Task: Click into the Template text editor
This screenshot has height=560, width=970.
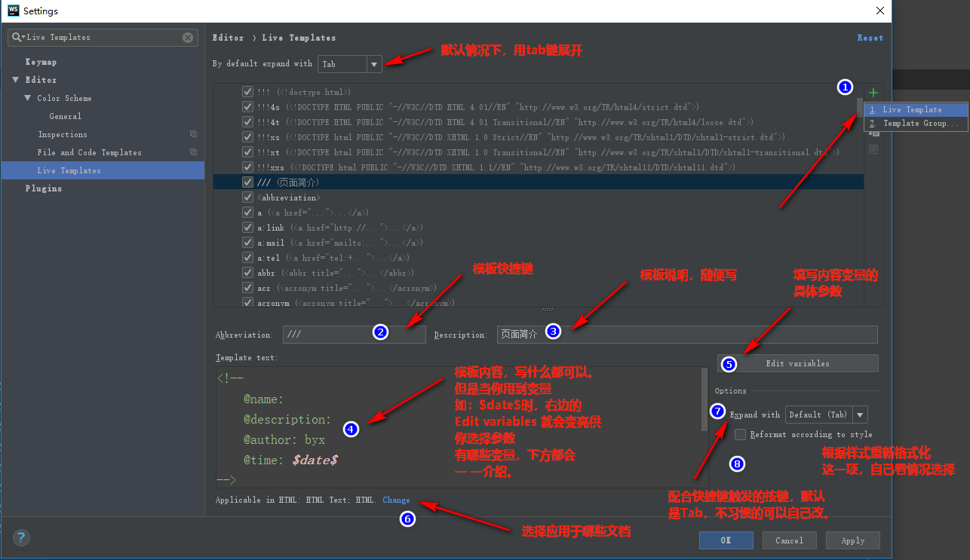Action: pos(458,427)
